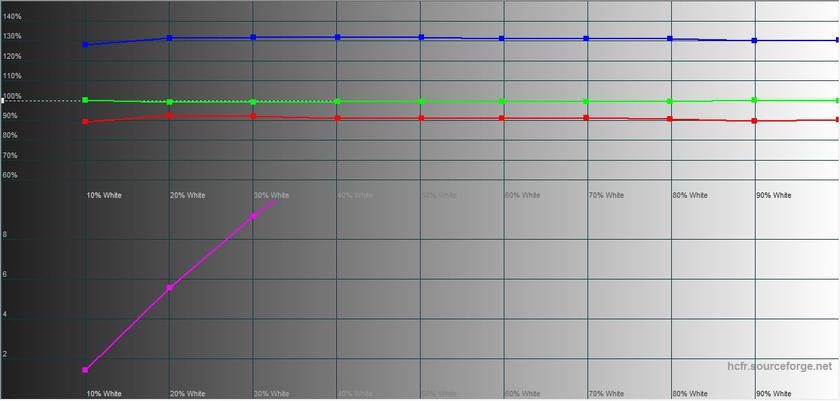Click the 60% label on the vertical axis
This screenshot has width=840, height=401.
[x=10, y=175]
